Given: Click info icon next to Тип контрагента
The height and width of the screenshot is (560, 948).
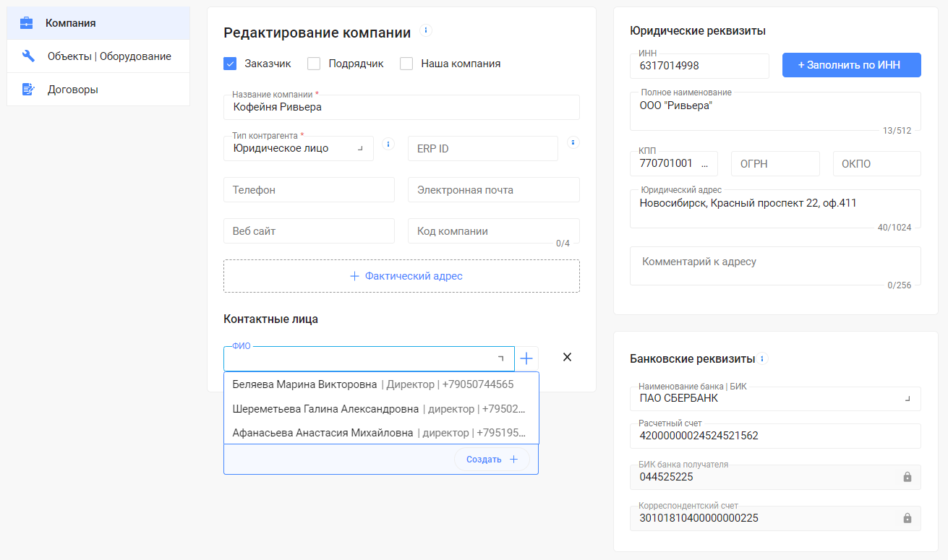Looking at the screenshot, I should pos(388,144).
